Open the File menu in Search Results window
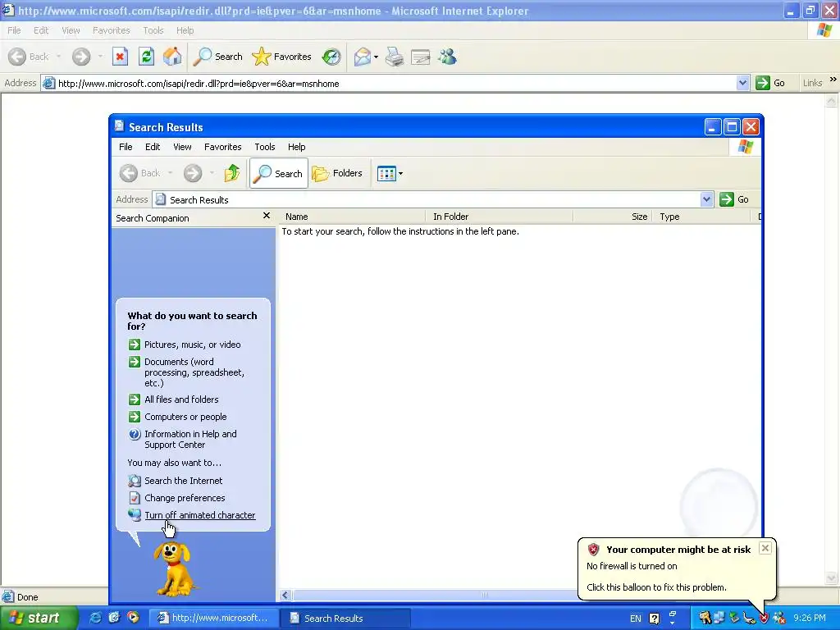This screenshot has width=840, height=630. [x=126, y=147]
